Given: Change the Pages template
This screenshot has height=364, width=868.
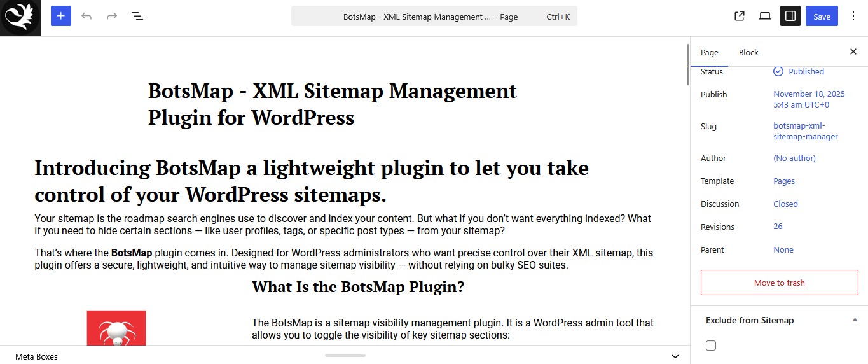Looking at the screenshot, I should click(x=784, y=181).
